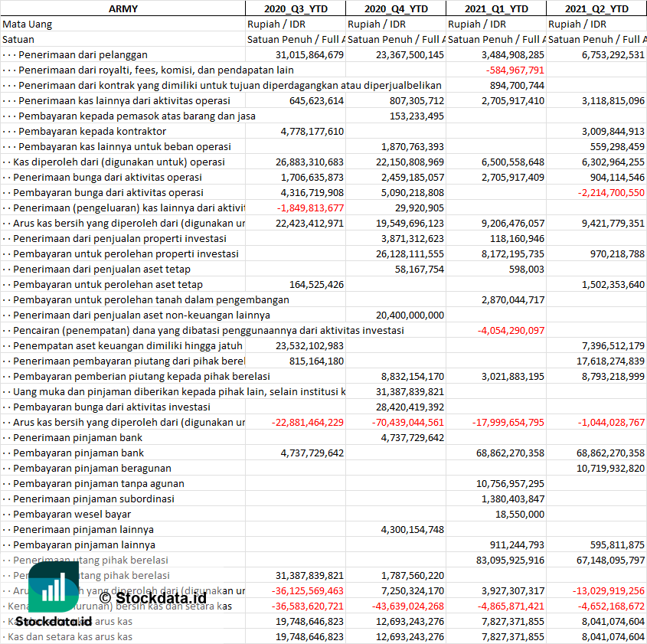Select value 598,003
The width and height of the screenshot is (647, 644).
point(527,269)
